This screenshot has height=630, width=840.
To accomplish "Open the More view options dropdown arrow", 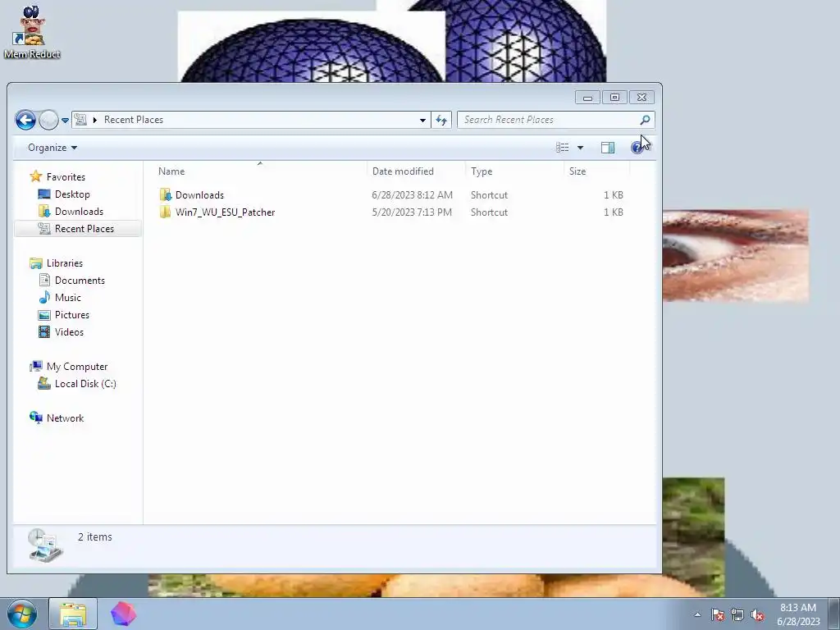I will (x=580, y=148).
